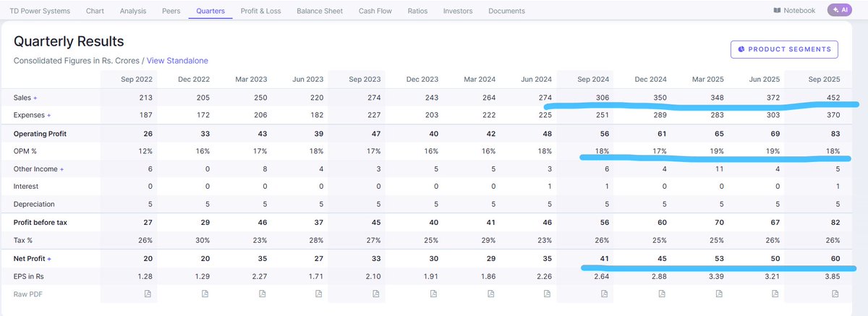Open the AI assistant button
The height and width of the screenshot is (316, 868).
tap(841, 10)
